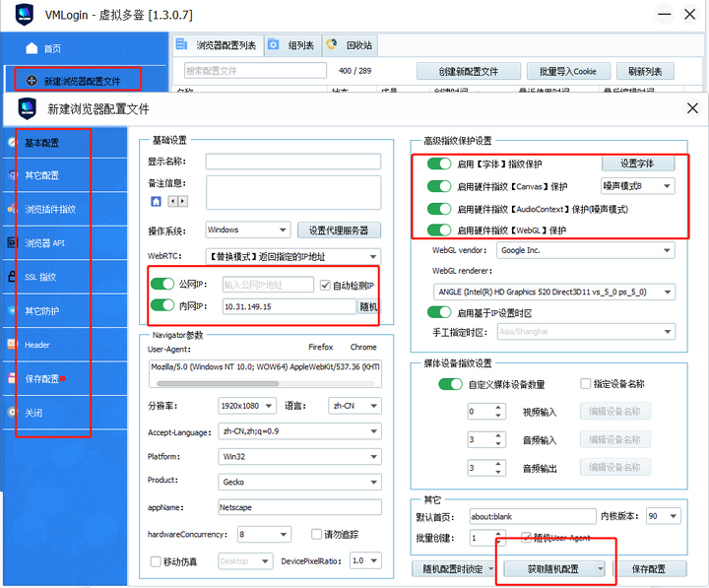Check the 指定设备名称 checkbox
Viewport: 709px width, 588px height.
point(586,383)
